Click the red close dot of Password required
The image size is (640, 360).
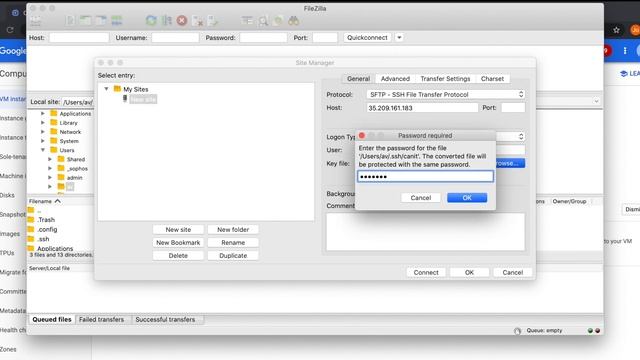coord(362,135)
